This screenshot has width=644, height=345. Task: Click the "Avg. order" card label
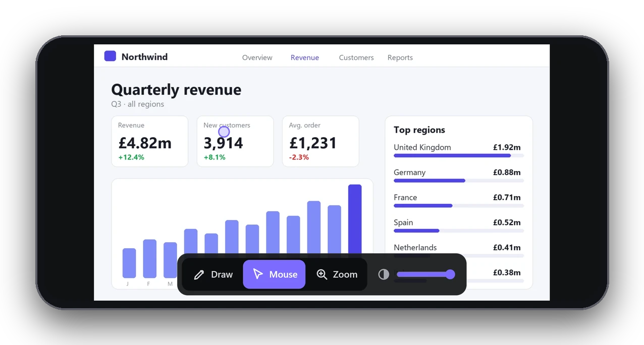tap(305, 125)
